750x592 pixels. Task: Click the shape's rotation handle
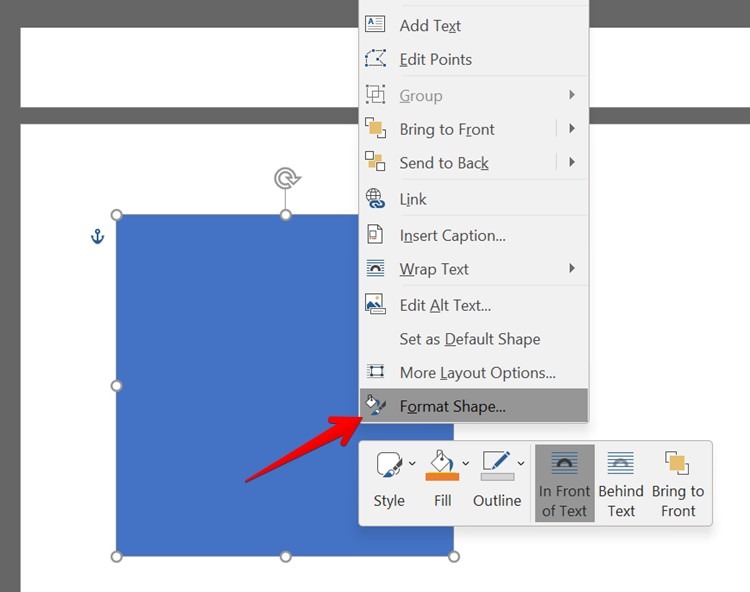click(287, 178)
